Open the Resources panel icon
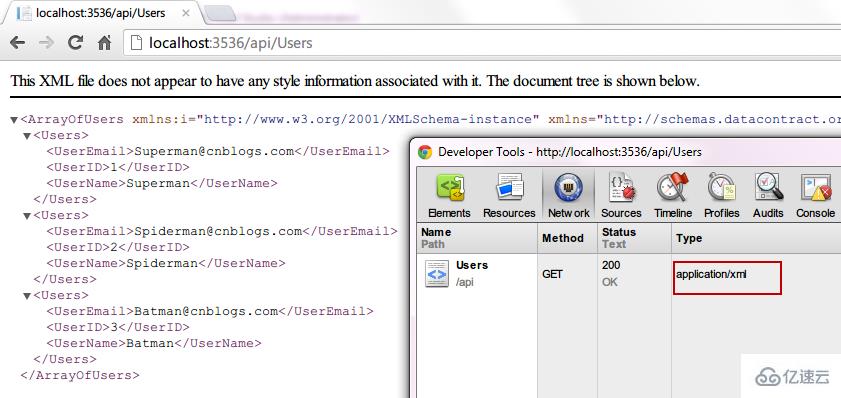The image size is (841, 398). tap(509, 195)
